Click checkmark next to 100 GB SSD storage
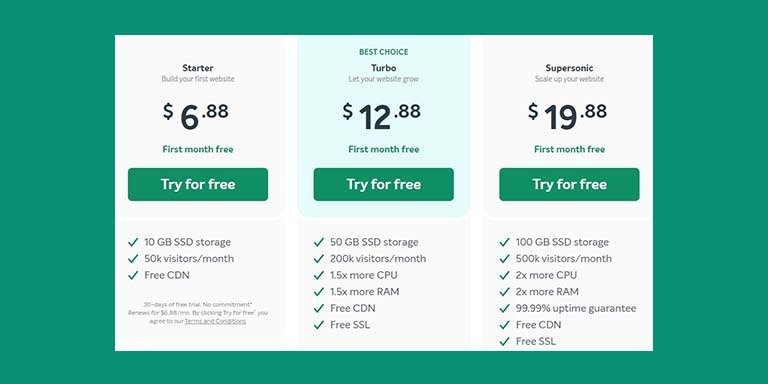The height and width of the screenshot is (384, 768). [504, 242]
